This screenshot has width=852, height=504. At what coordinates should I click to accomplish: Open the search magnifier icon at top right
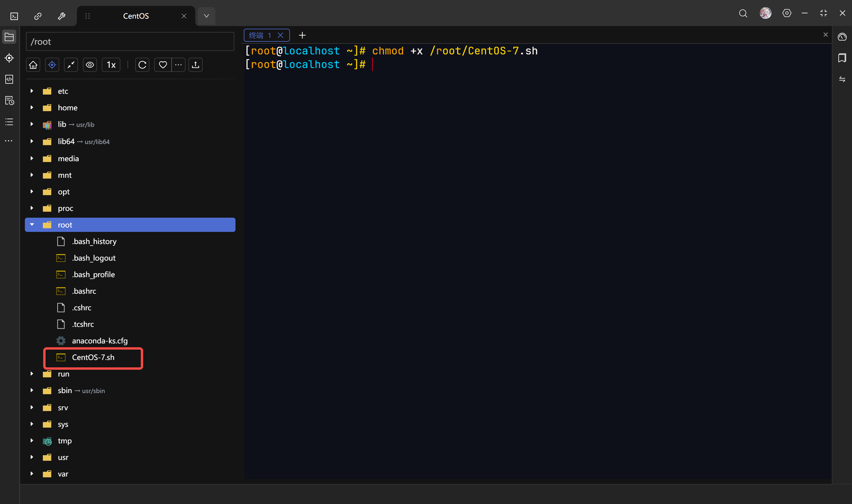pos(743,13)
